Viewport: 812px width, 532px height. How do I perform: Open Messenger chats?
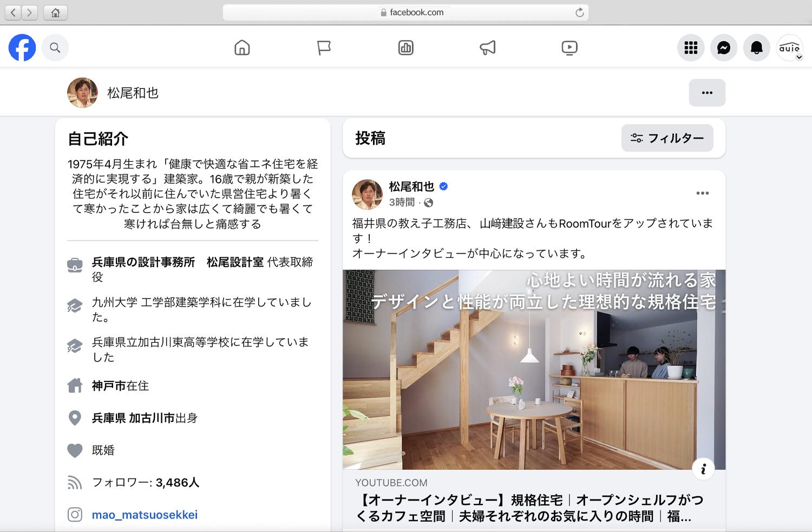(724, 48)
